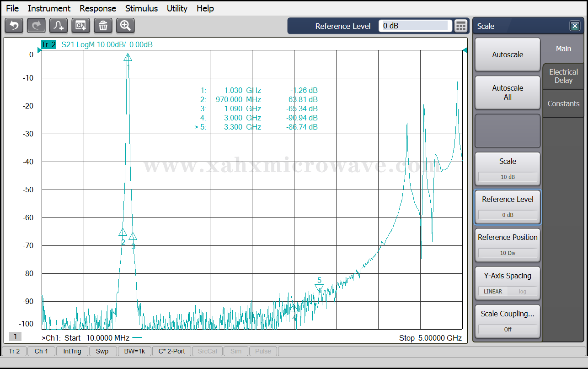This screenshot has height=369, width=588.
Task: Click the S21 LogM trace title text
Action: [107, 44]
